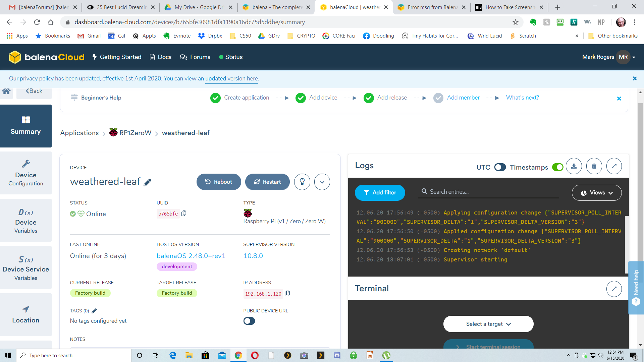
Task: Open Chrome menu three dots
Action: point(635,22)
